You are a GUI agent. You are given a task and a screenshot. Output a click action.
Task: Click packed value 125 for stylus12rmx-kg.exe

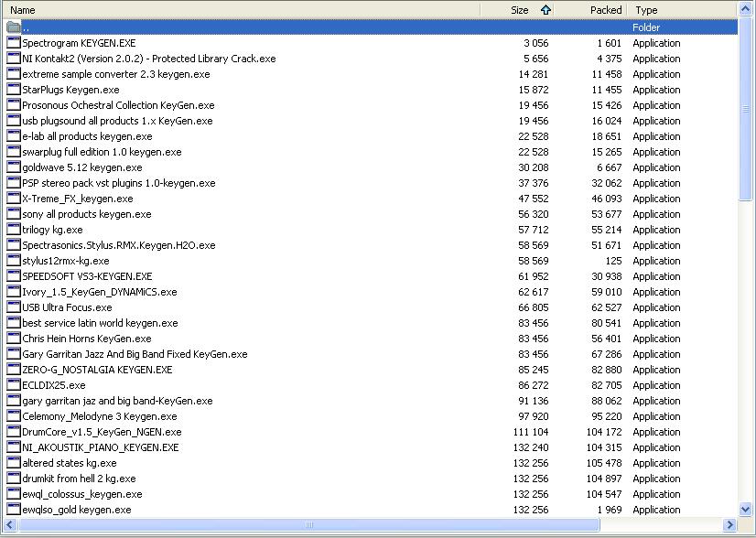pos(613,261)
